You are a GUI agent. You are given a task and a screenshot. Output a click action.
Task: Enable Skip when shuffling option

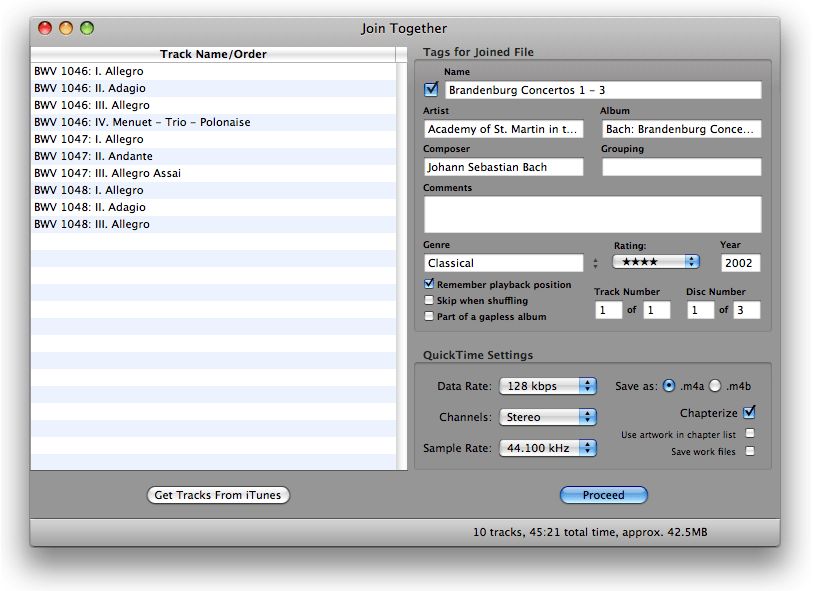pyautogui.click(x=429, y=300)
